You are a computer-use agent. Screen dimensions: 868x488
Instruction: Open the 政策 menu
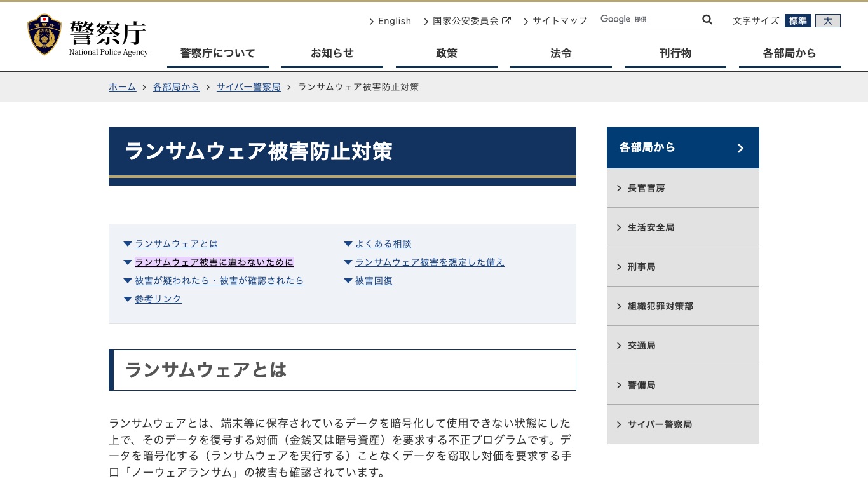click(447, 54)
